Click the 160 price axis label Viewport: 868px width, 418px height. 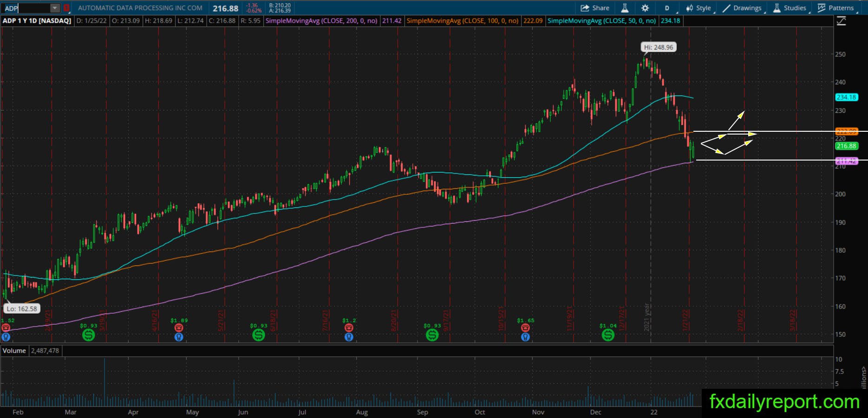pos(841,307)
